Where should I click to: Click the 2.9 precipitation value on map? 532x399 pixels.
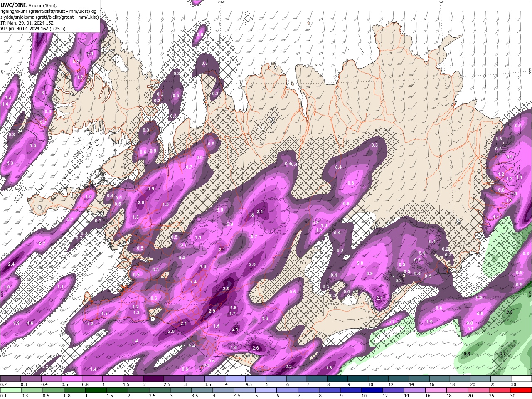point(212,311)
